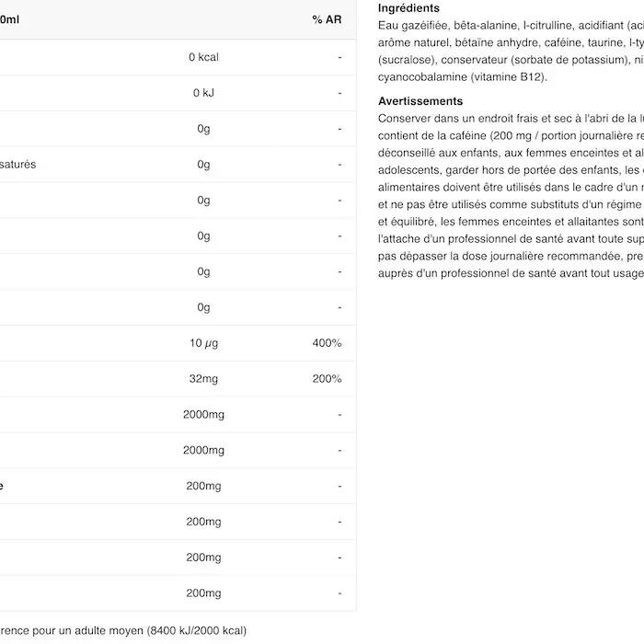Click the 0ml column header text

click(9, 19)
